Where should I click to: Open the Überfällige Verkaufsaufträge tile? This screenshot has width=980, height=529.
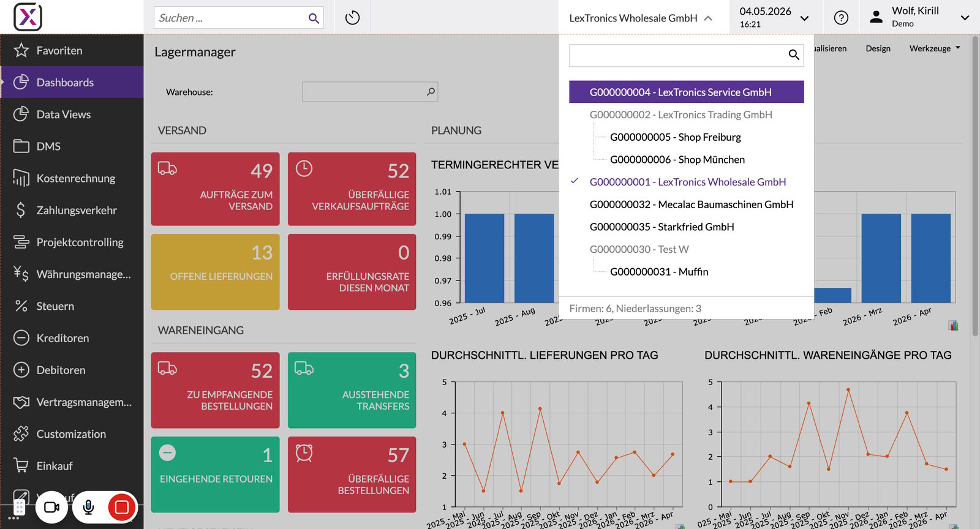point(352,189)
